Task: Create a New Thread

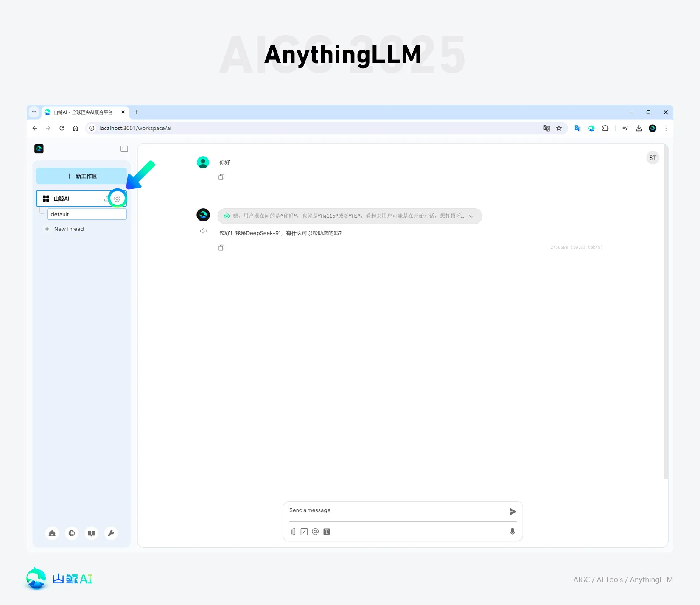Action: [64, 229]
